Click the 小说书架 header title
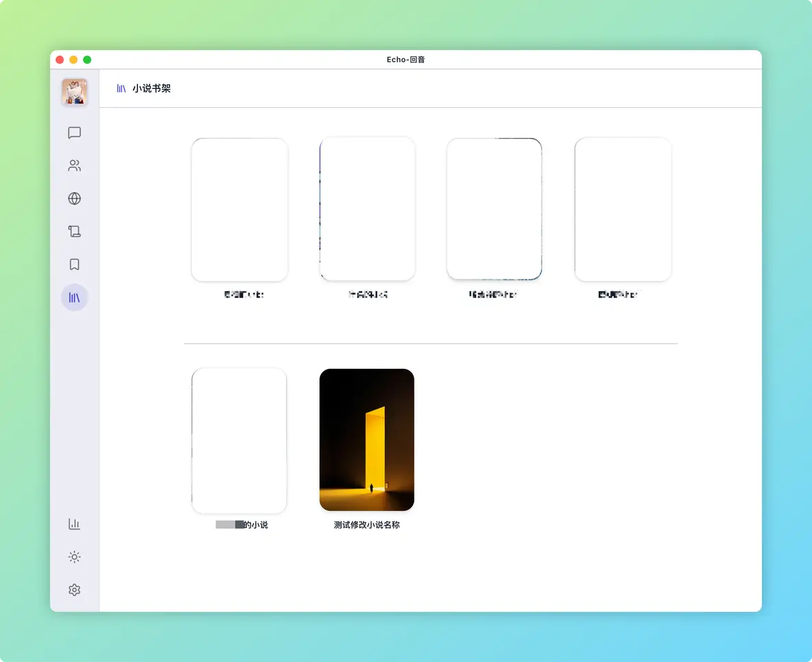The image size is (812, 662). 151,89
